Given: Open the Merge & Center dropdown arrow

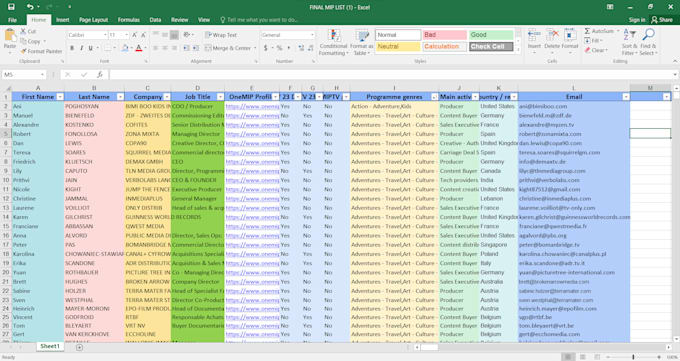Looking at the screenshot, I should (255, 48).
